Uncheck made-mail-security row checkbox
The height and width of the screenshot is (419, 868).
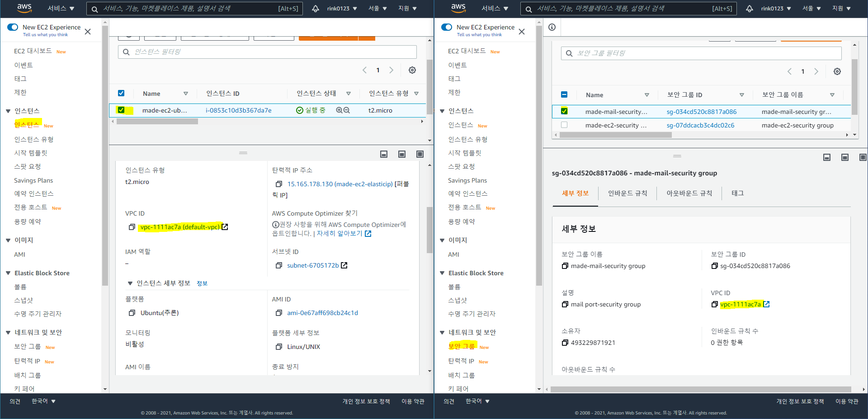[x=564, y=111]
